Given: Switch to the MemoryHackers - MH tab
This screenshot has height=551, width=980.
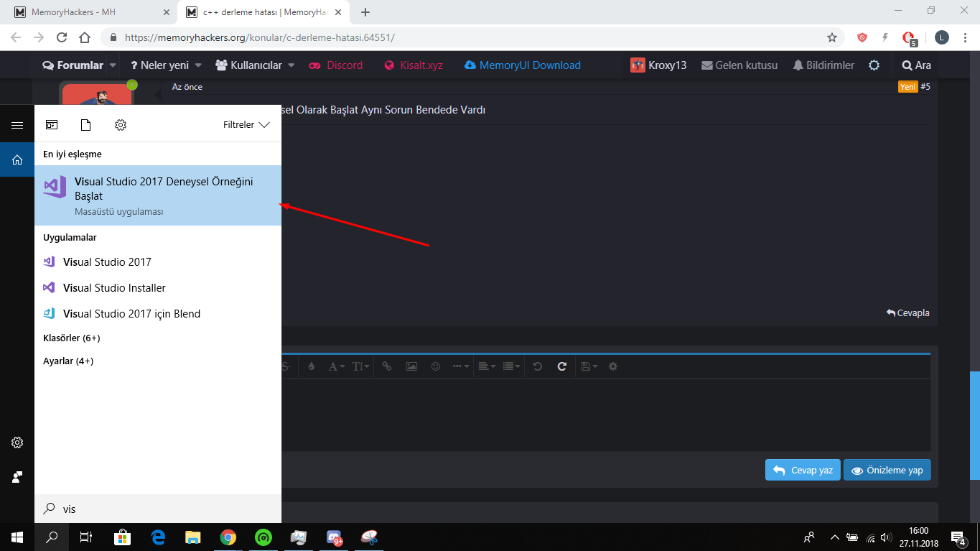Looking at the screenshot, I should pos(93,12).
